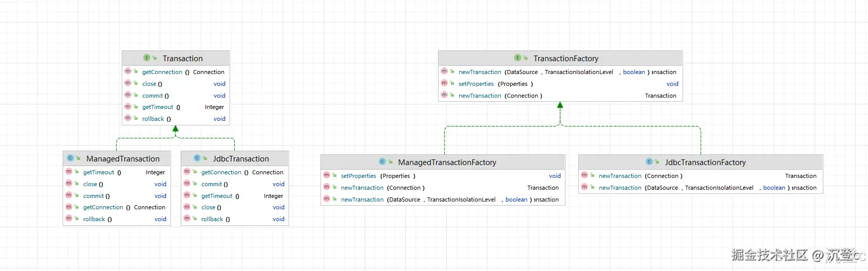The height and width of the screenshot is (271, 868).
Task: Click getTimeout method name in Transaction box
Action: pos(158,107)
